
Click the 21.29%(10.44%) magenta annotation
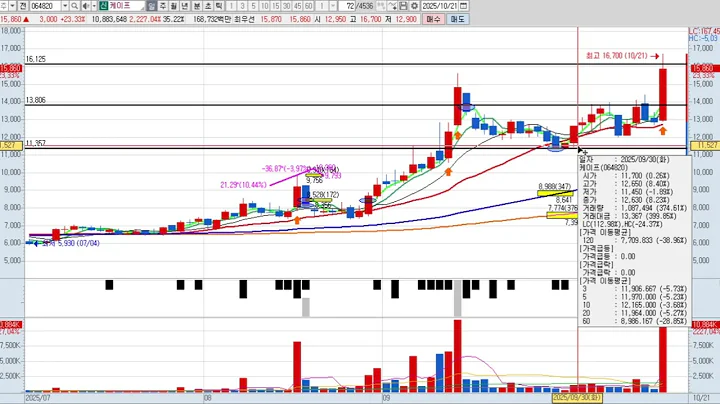click(243, 185)
